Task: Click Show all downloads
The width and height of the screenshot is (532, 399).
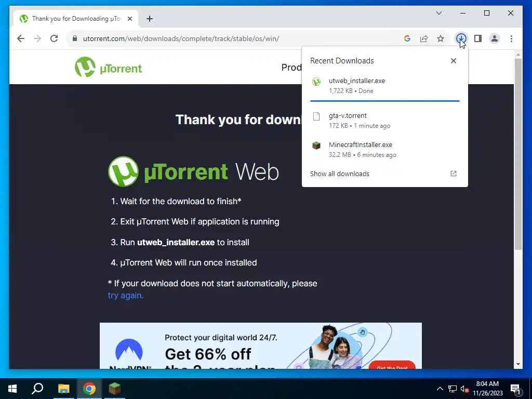Action: (x=339, y=174)
